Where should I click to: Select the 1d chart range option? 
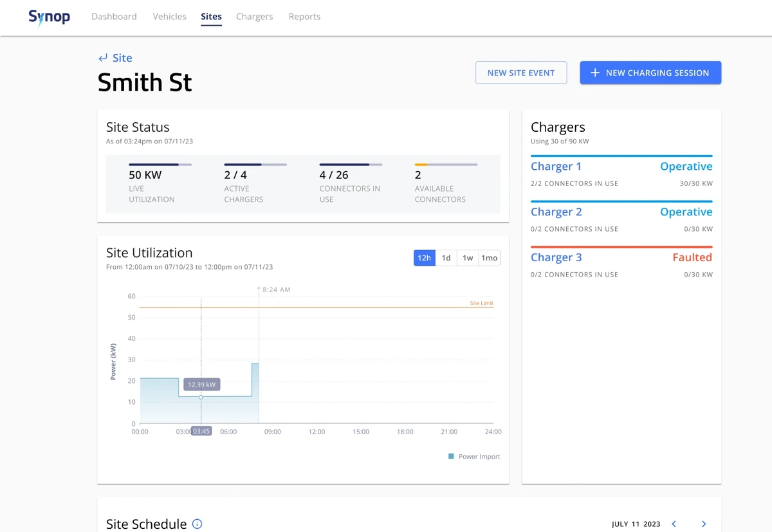point(446,257)
